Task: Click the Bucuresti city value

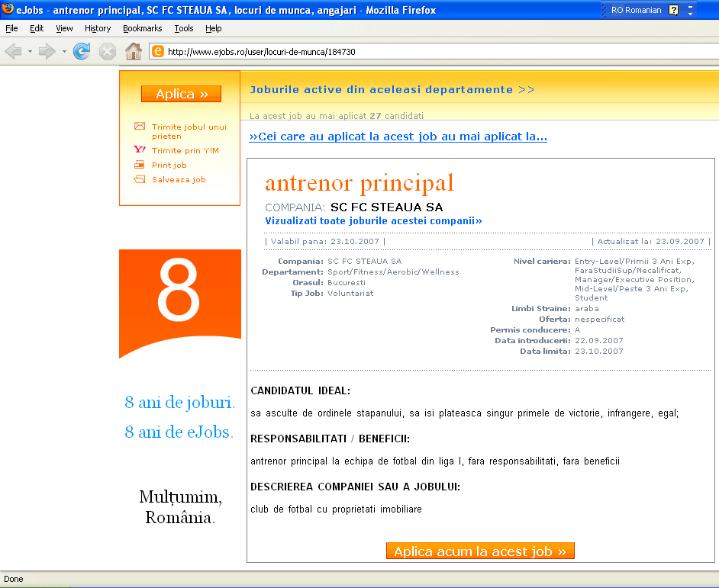Action: pyautogui.click(x=347, y=282)
